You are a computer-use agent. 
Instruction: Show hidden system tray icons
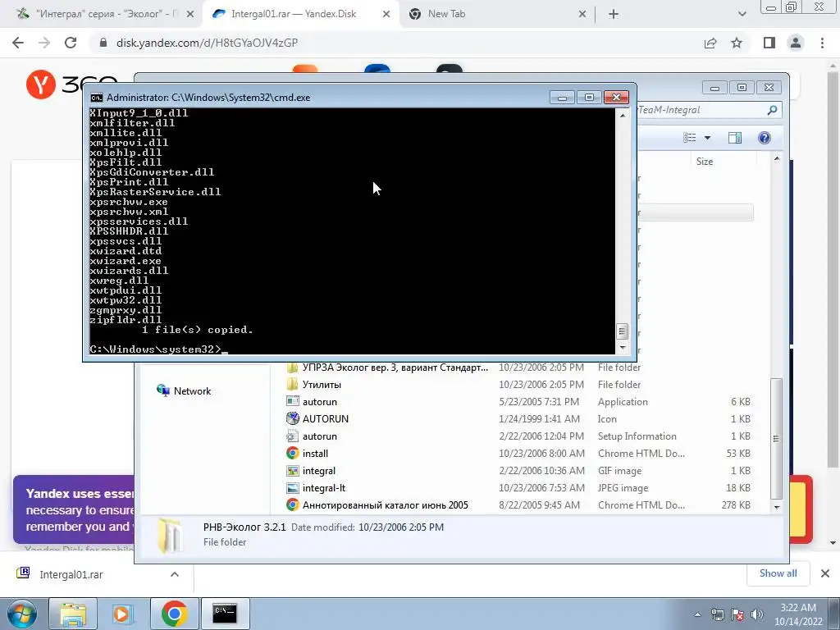click(x=697, y=614)
